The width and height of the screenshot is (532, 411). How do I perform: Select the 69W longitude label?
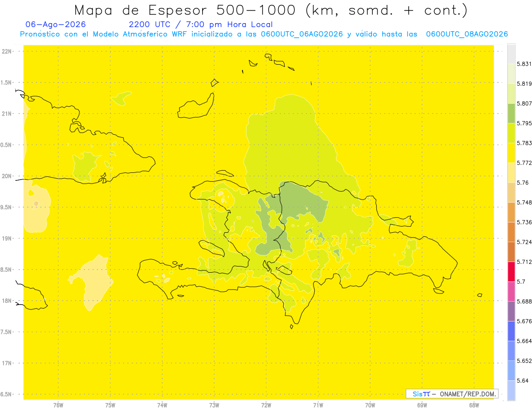coord(422,405)
